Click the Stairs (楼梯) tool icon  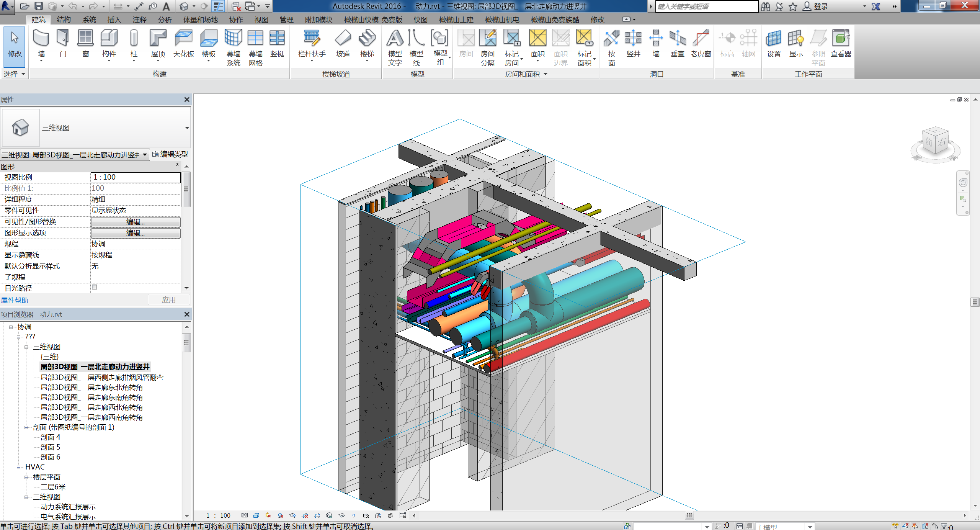(x=367, y=43)
